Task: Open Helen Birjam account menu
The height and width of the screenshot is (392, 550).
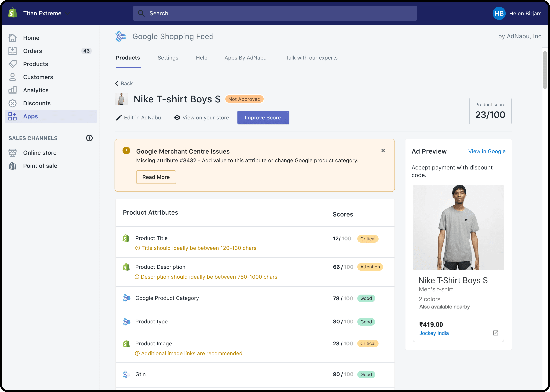Action: click(517, 13)
